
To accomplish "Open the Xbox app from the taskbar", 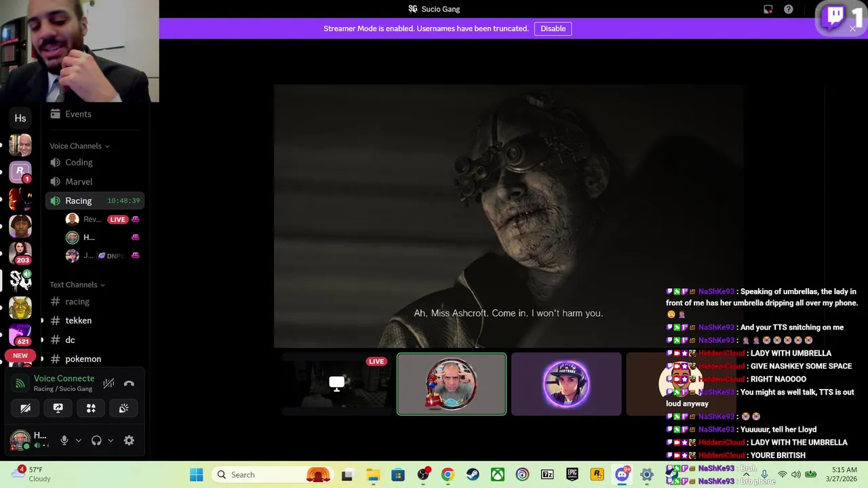I will click(x=498, y=474).
